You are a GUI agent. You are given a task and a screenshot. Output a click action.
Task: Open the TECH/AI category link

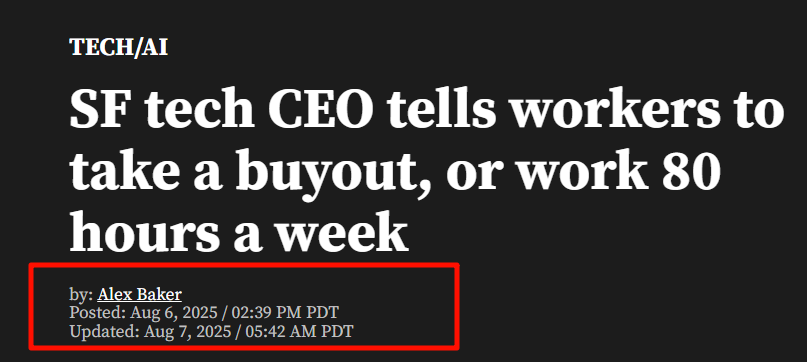pyautogui.click(x=118, y=47)
